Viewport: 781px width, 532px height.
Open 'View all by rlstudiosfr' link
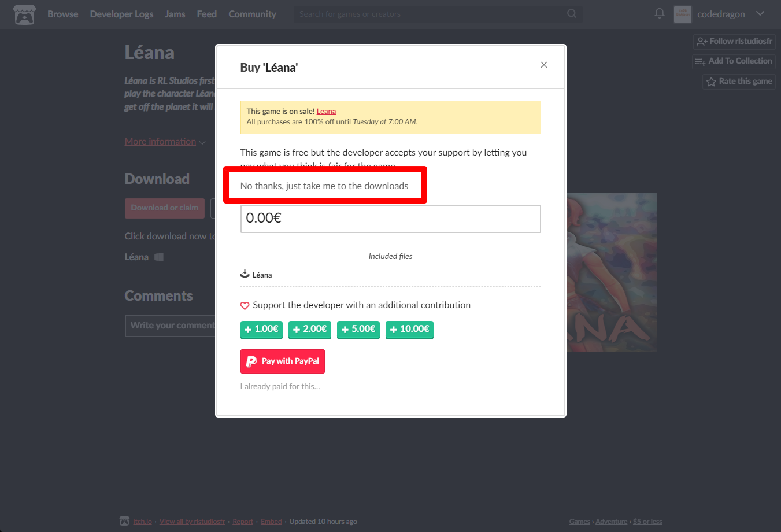click(x=193, y=522)
